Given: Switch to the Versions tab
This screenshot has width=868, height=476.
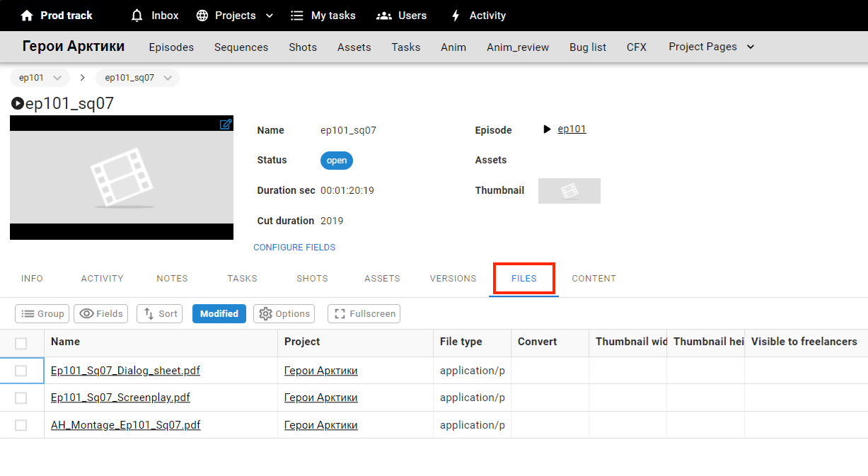Looking at the screenshot, I should click(x=453, y=279).
